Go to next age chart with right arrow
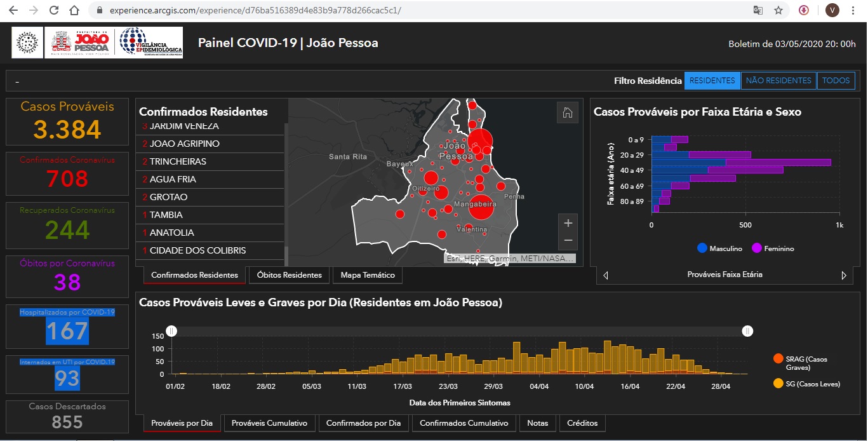Screen dimensions: 868x441 (x=844, y=275)
